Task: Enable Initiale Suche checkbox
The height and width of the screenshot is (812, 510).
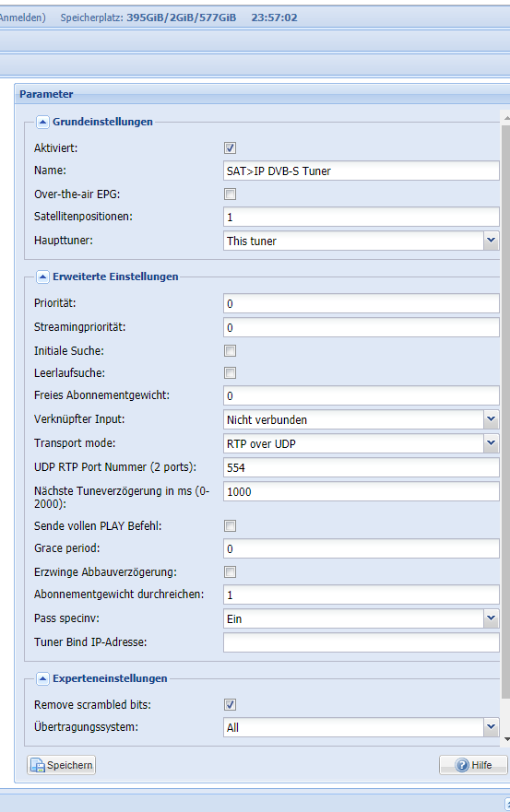Action: tap(231, 351)
